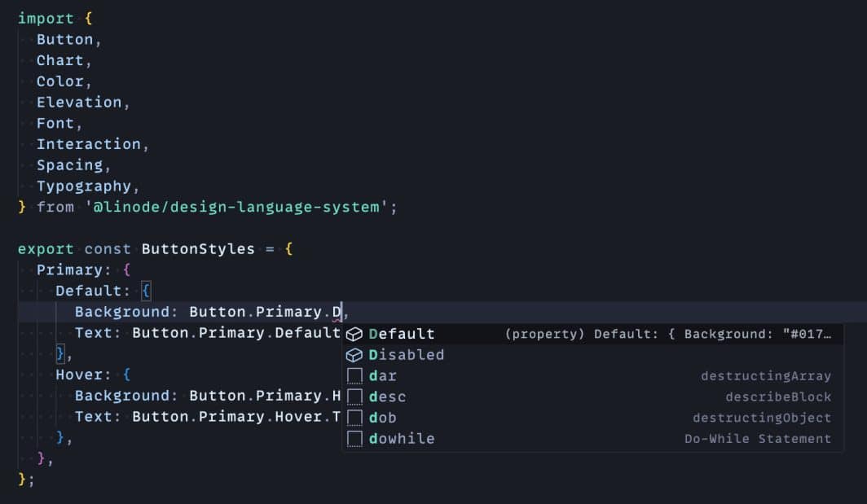Click the snippet icon next to dob
Screen dimensions: 867x504
pos(354,418)
